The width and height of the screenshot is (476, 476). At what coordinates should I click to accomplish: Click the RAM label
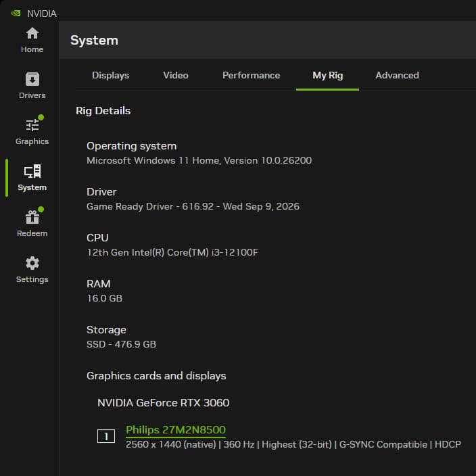[x=98, y=284]
